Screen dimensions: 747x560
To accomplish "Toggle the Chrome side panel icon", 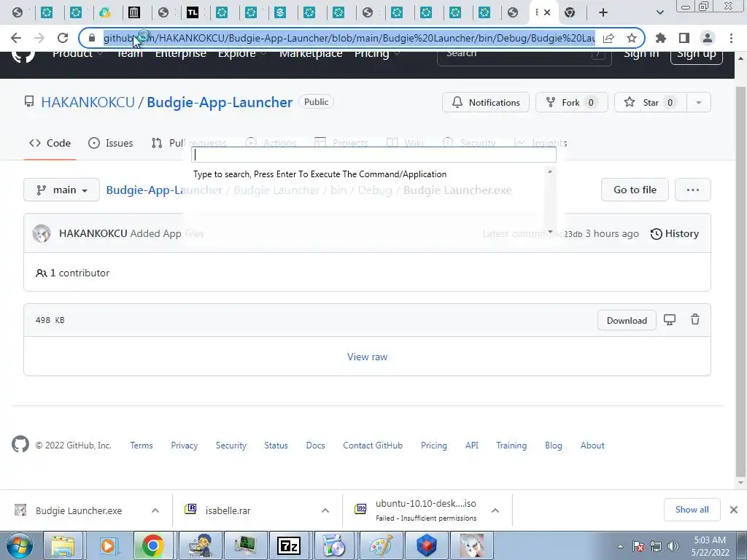I will [684, 38].
